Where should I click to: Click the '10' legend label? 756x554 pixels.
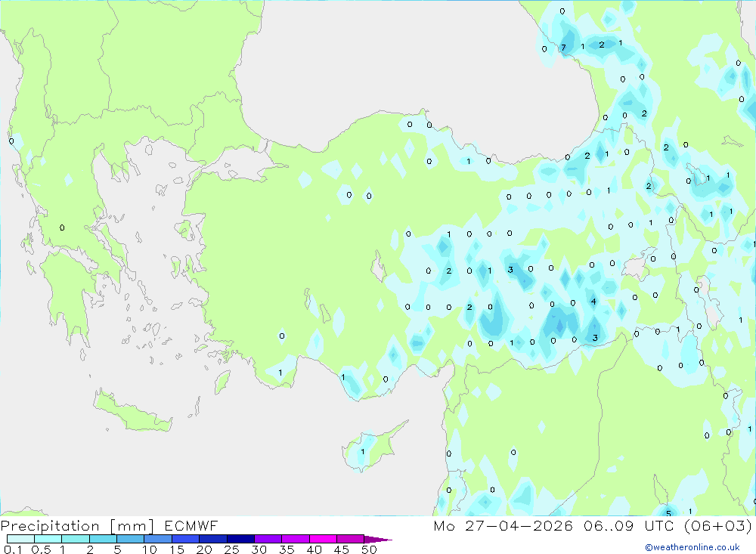pyautogui.click(x=150, y=549)
